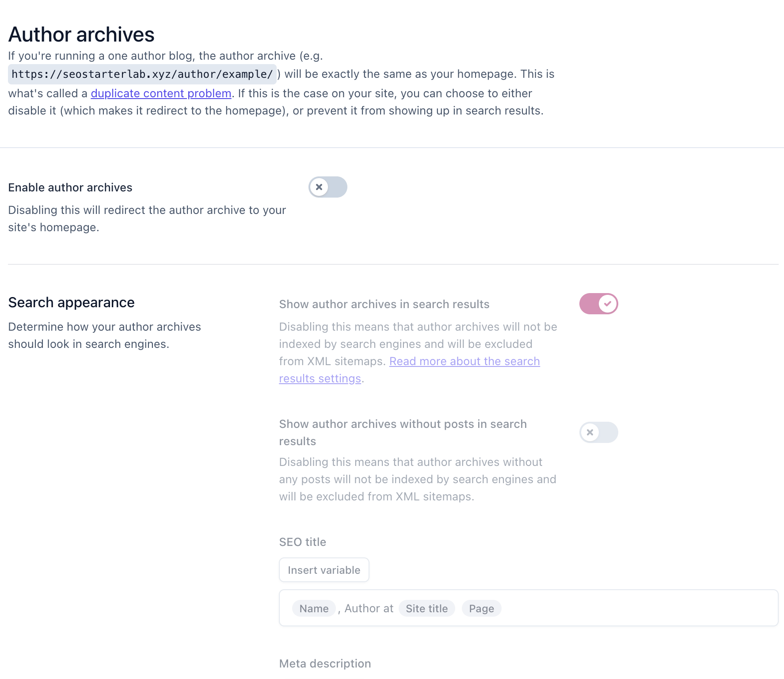Viewport: 784px width, 679px height.
Task: Click inside the SEO title input field
Action: tap(575, 608)
